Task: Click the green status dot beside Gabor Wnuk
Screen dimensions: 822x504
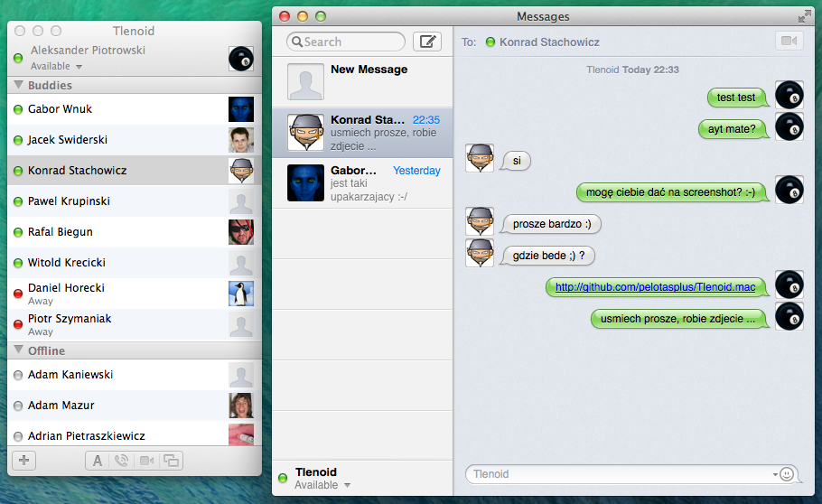Action: coord(18,109)
